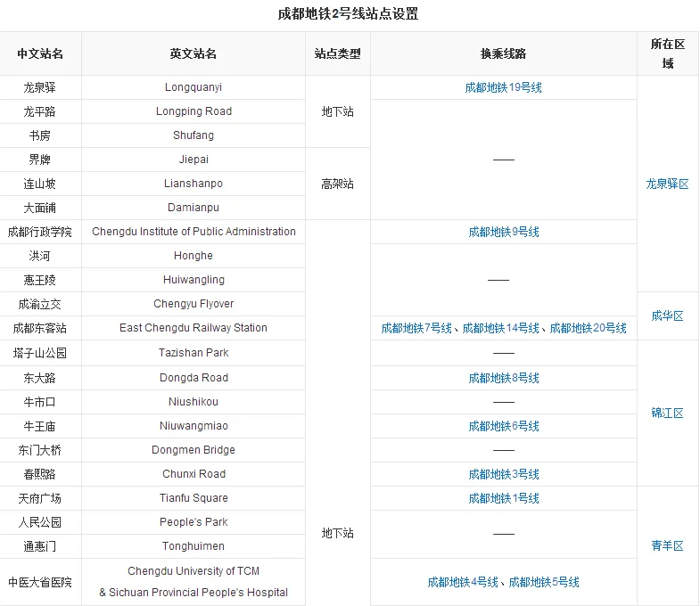
Task: Open the 成都地铁3号线 link
Action: pos(504,474)
